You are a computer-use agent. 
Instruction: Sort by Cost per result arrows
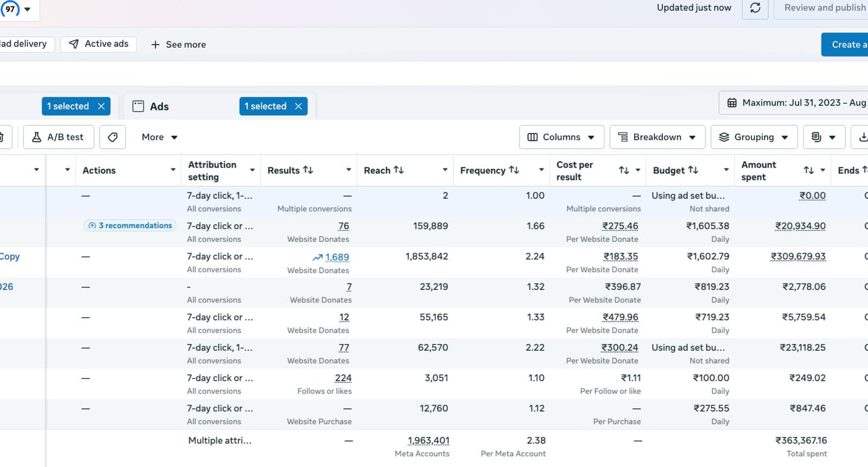click(x=624, y=171)
